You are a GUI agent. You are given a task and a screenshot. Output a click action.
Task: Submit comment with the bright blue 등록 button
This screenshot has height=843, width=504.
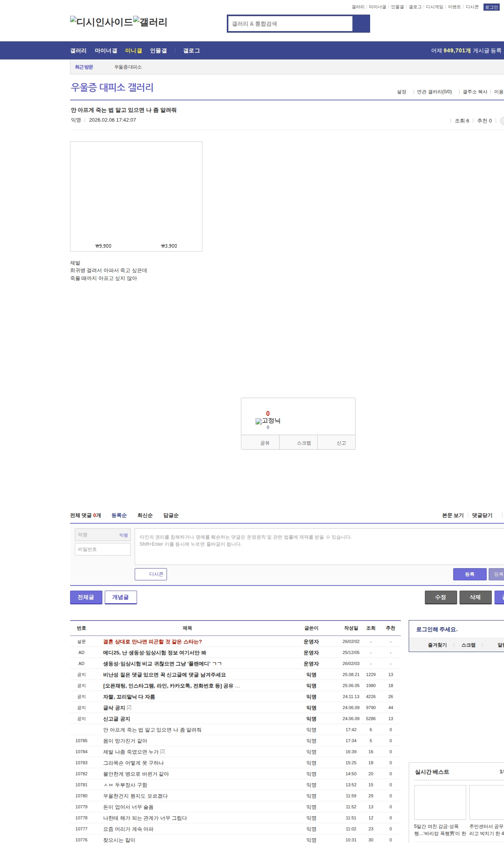click(470, 574)
